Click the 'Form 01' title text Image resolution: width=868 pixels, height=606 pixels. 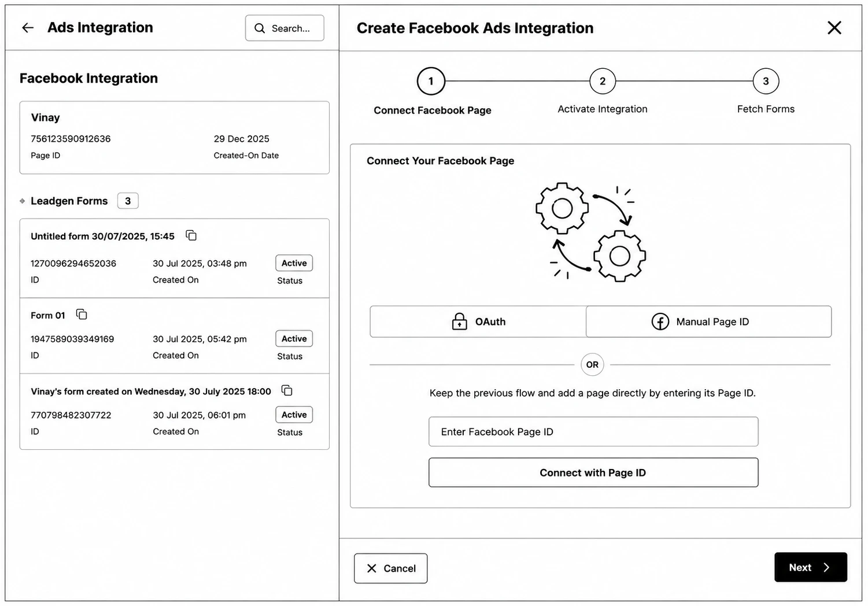tap(48, 315)
